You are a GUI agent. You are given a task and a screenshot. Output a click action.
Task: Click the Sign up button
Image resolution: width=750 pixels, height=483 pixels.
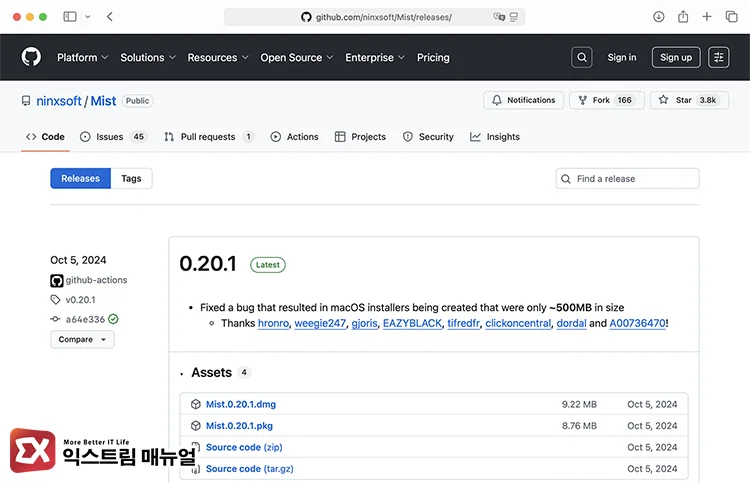(676, 57)
